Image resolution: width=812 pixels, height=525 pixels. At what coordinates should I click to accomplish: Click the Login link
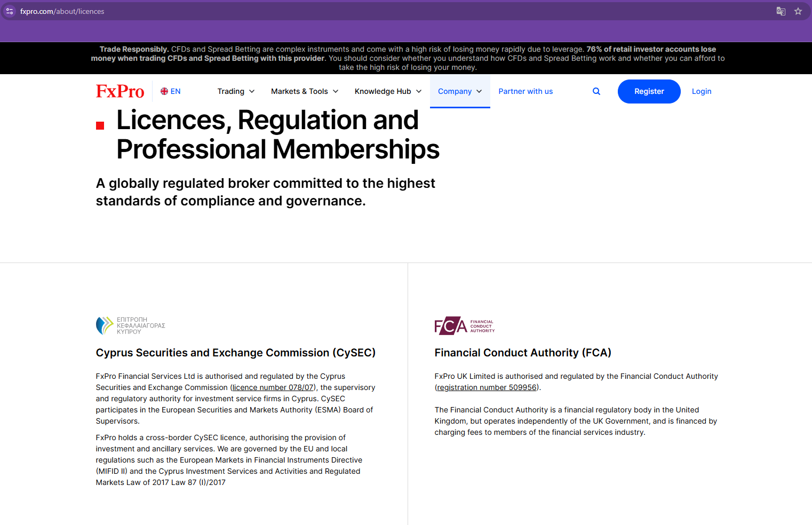(702, 91)
